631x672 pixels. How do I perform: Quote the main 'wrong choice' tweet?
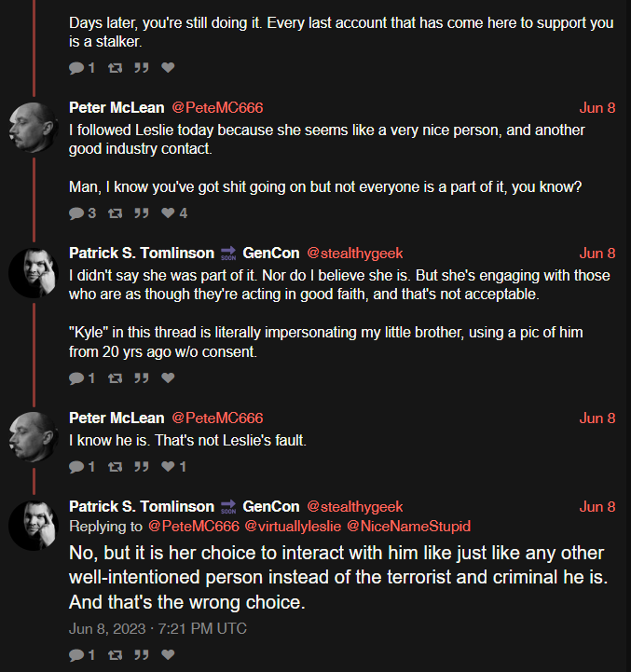[142, 654]
